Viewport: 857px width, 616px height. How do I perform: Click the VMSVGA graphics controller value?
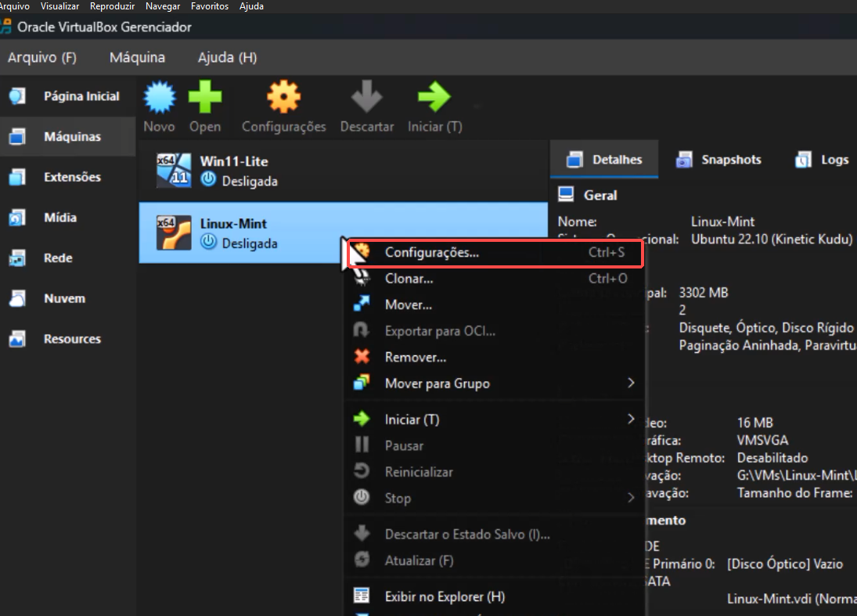pos(762,441)
